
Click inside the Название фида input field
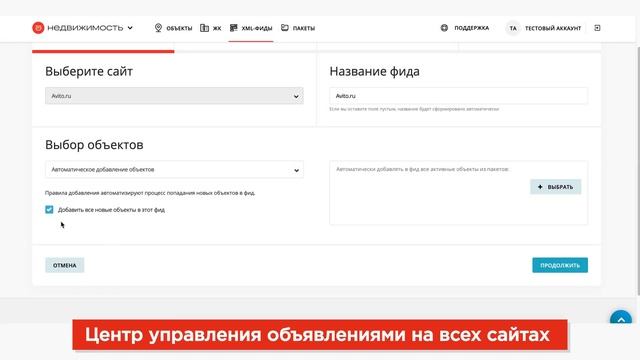[x=458, y=96]
